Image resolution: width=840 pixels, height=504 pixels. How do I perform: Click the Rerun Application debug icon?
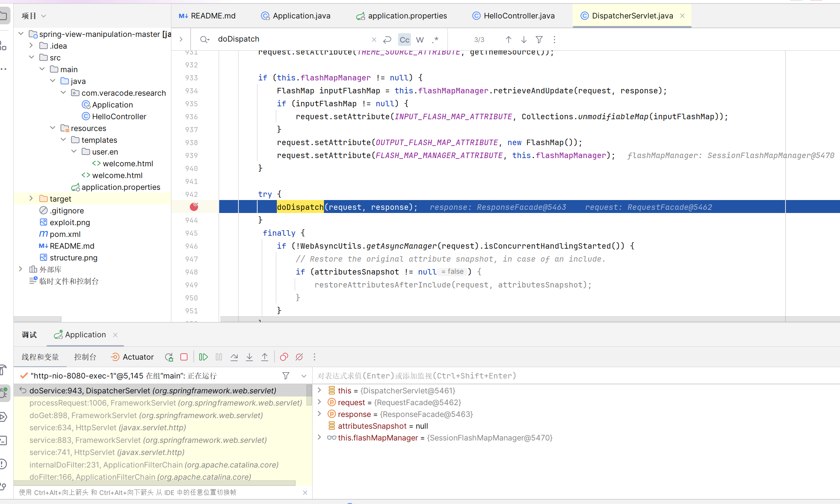pos(169,357)
